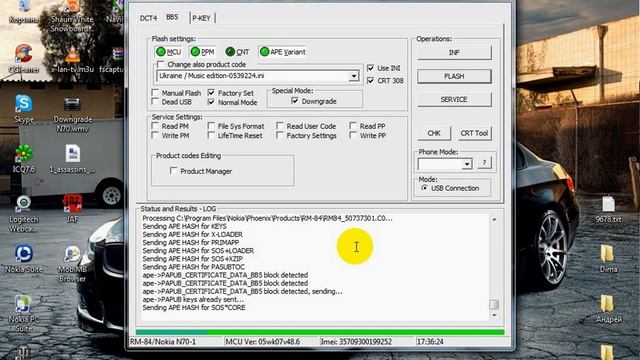Open the CRT Tool button
This screenshot has height=360, width=640.
click(x=474, y=133)
